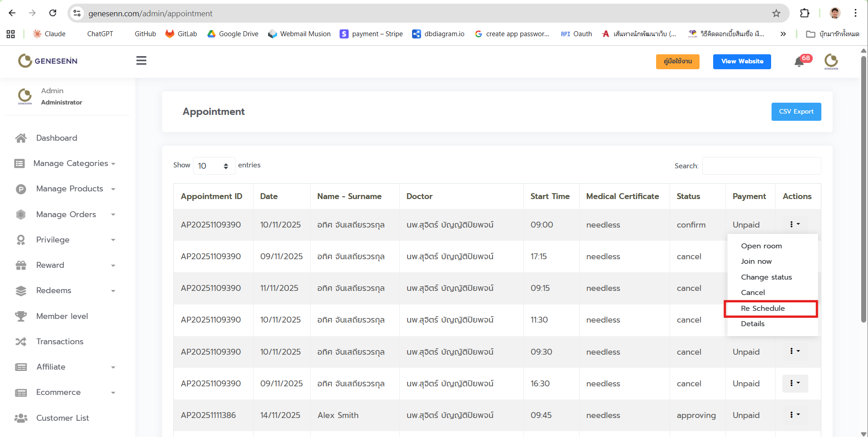Open the browser extensions puzzle icon
This screenshot has height=437, width=868.
(805, 13)
